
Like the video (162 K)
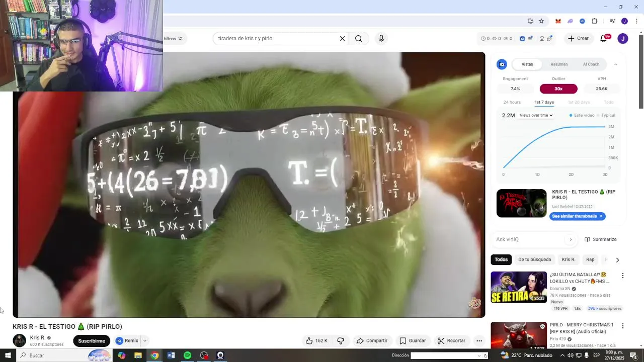click(x=316, y=340)
